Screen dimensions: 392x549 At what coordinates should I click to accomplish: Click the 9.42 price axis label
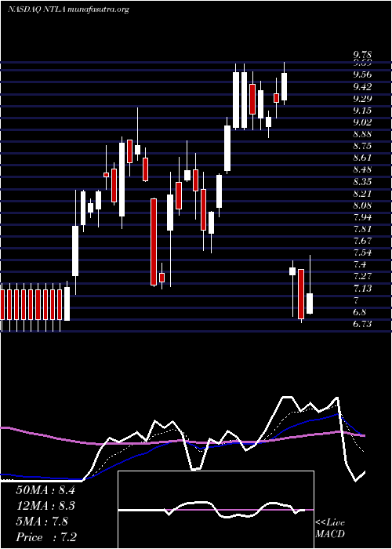[x=362, y=86]
